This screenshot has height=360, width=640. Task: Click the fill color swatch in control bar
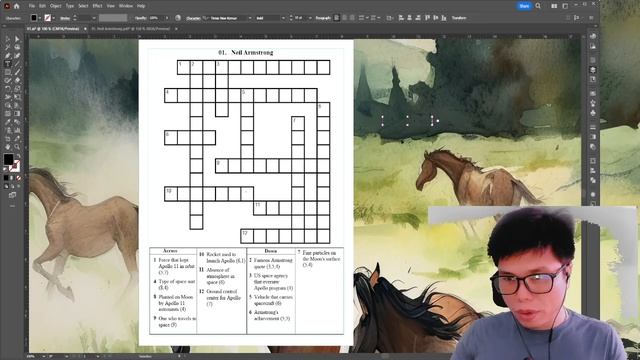tap(34, 18)
